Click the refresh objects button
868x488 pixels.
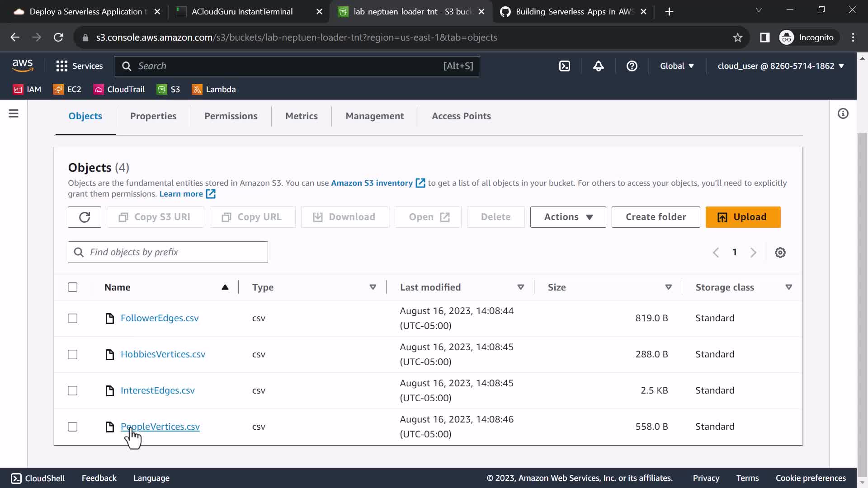[85, 217]
